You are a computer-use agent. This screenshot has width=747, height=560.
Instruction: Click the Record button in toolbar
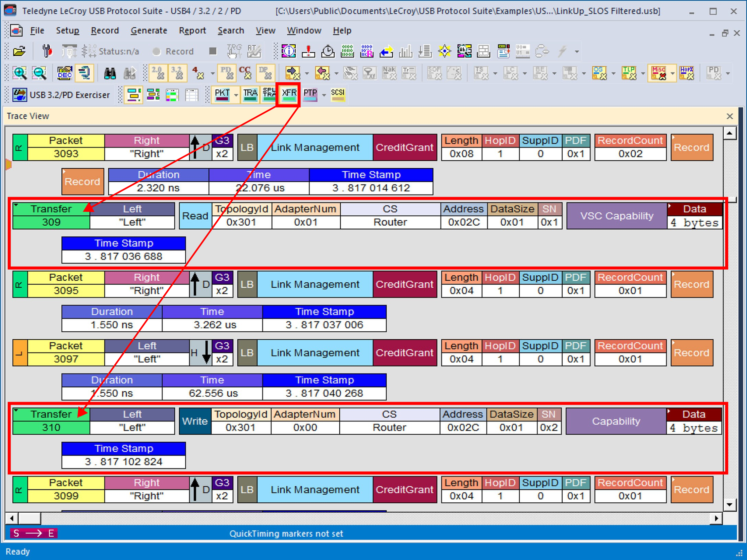tap(173, 51)
